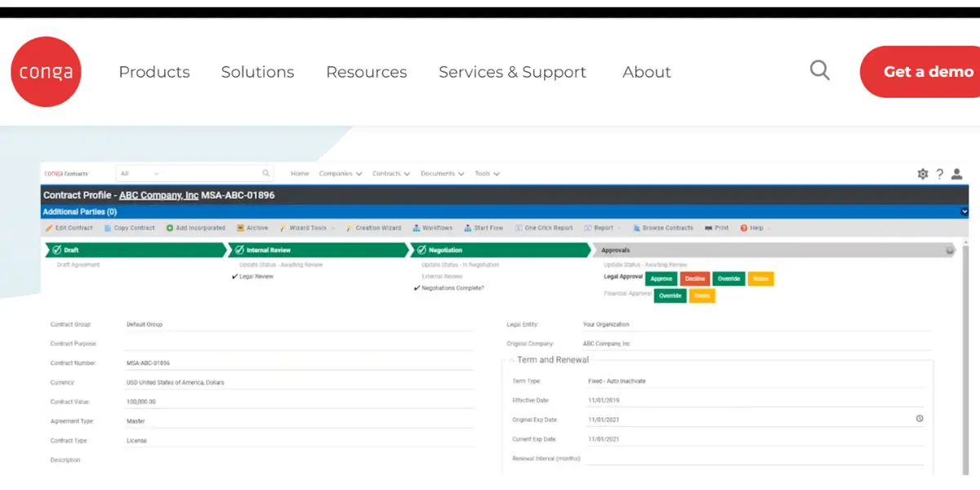This screenshot has width=980, height=490.
Task: Open the ABC Company, Inc link
Action: pos(158,195)
